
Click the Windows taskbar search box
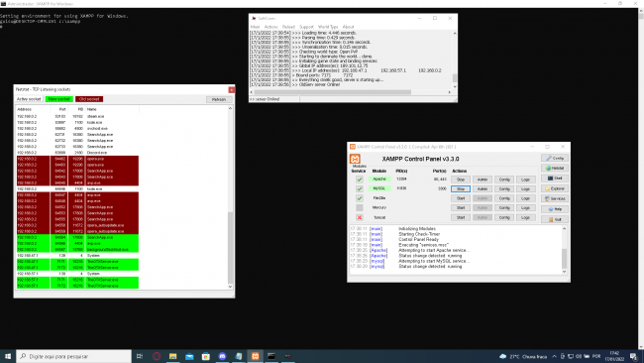point(74,356)
